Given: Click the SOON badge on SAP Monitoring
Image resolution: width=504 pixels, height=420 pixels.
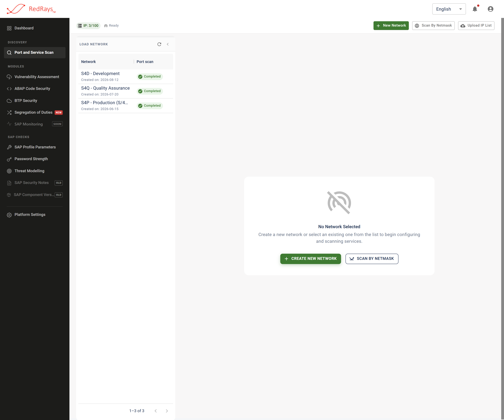Looking at the screenshot, I should click(57, 124).
